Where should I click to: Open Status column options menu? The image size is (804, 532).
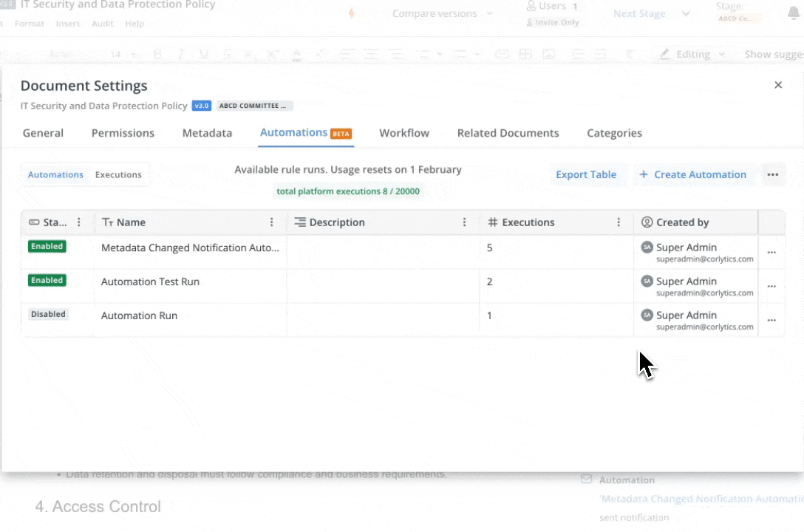tap(79, 222)
